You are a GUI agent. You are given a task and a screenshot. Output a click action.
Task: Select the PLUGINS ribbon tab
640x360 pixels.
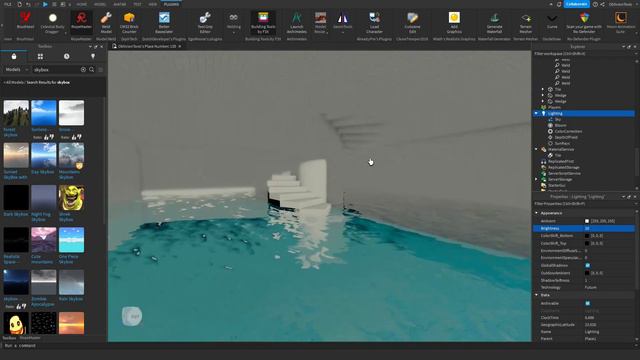coord(171,4)
